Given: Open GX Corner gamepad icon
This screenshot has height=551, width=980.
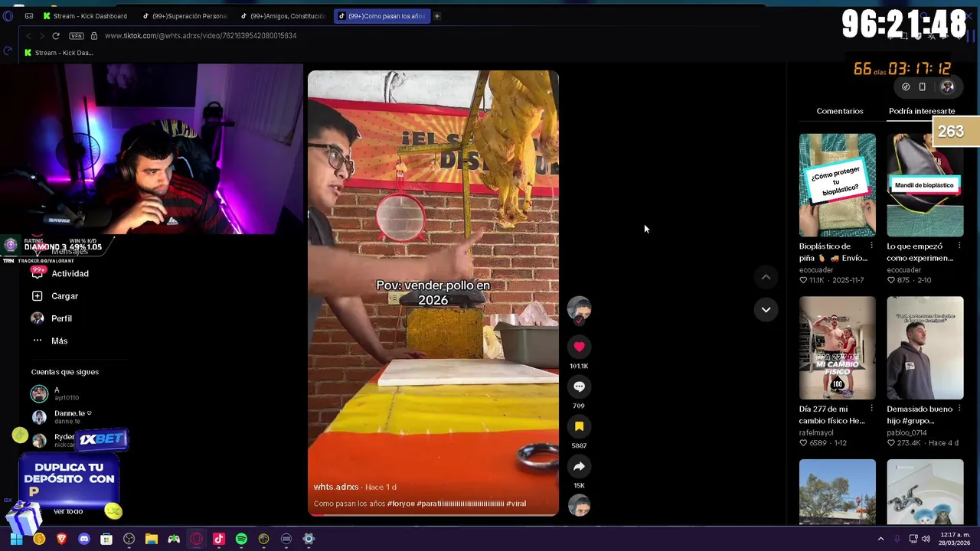Looking at the screenshot, I should coord(29,15).
